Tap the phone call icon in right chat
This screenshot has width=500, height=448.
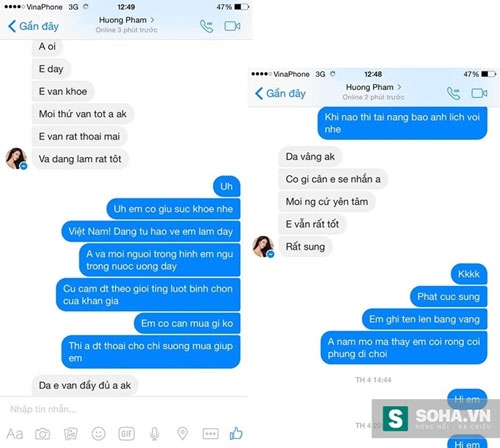pyautogui.click(x=453, y=93)
